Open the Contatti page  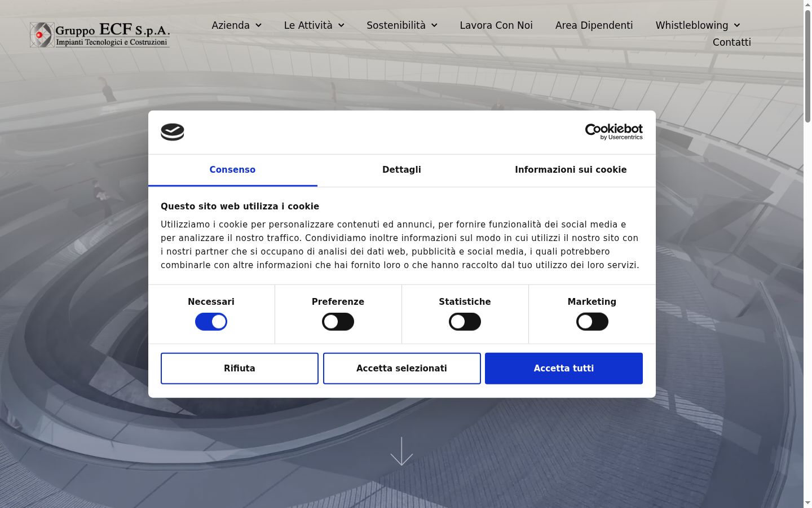coord(731,42)
